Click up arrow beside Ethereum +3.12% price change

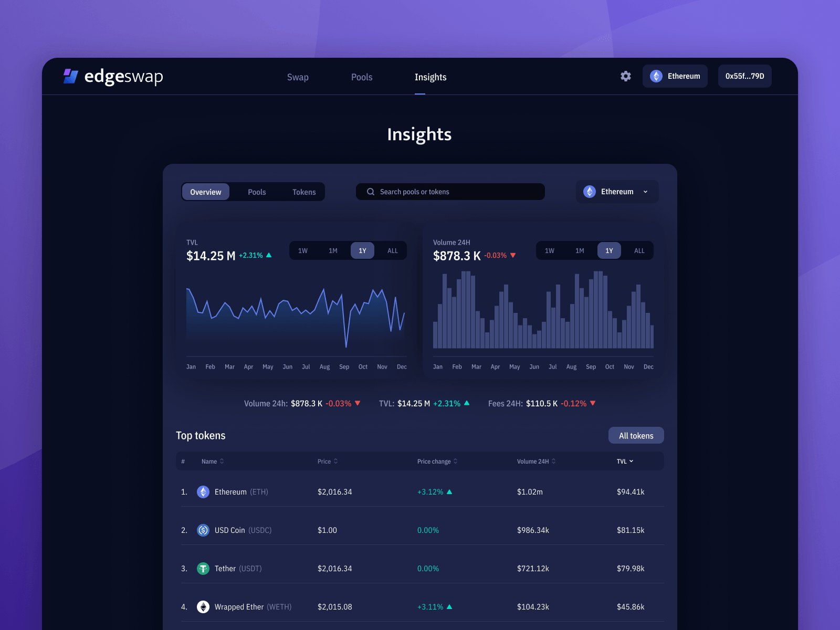pyautogui.click(x=449, y=492)
